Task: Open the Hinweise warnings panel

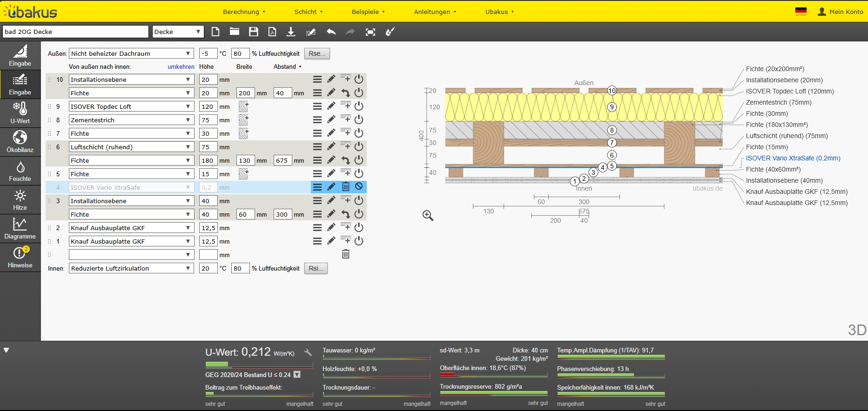Action: 20,257
